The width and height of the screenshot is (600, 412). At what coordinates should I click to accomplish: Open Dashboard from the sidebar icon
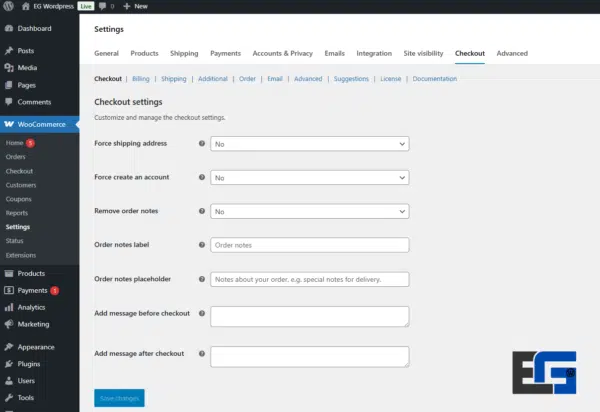pos(9,28)
